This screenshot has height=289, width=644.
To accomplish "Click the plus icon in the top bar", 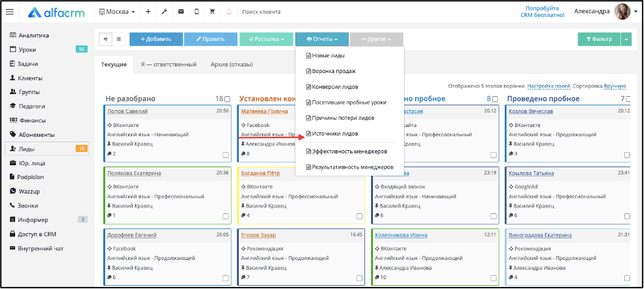I will pyautogui.click(x=148, y=12).
